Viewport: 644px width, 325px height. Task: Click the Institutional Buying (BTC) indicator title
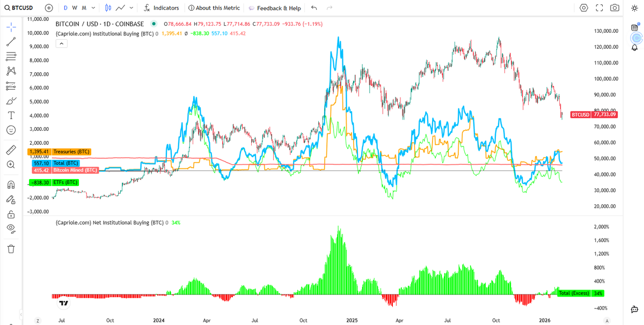(105, 33)
